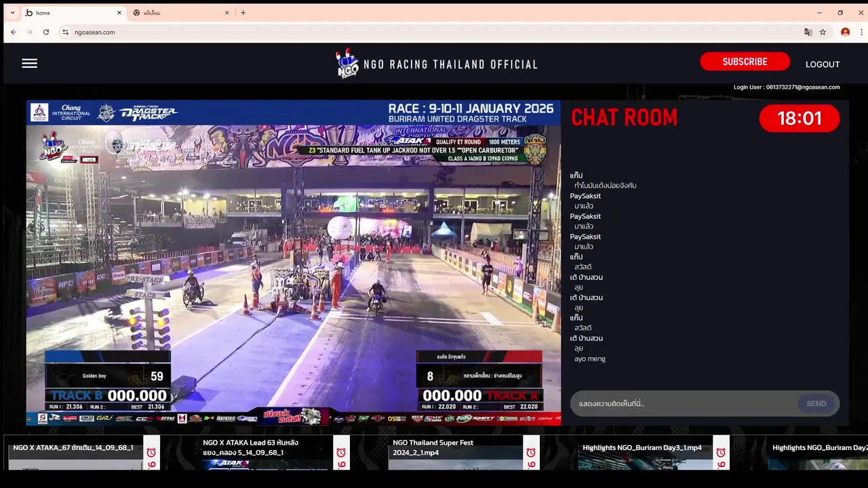Viewport: 868px width, 488px height.
Task: Switch to the 'home' browser tab
Action: click(73, 13)
